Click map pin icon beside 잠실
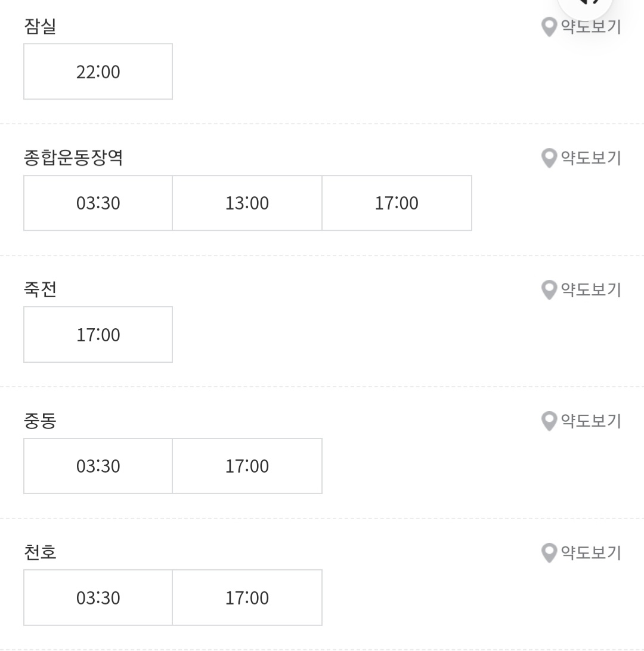Viewport: 644px width, 651px height. point(549,27)
